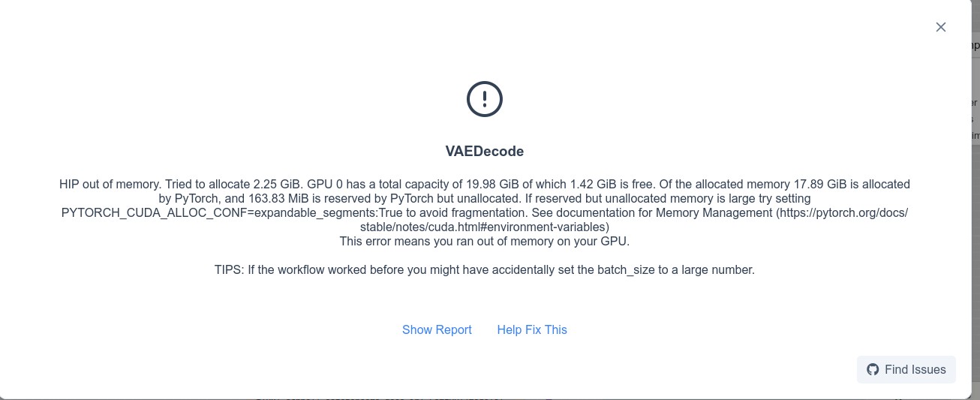Image resolution: width=980 pixels, height=400 pixels.
Task: Close the VAEDecode error dialog
Action: point(941,27)
